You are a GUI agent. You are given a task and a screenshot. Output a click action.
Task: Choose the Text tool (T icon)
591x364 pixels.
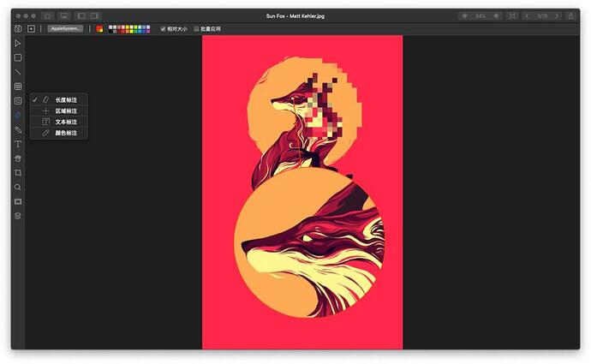pos(18,144)
